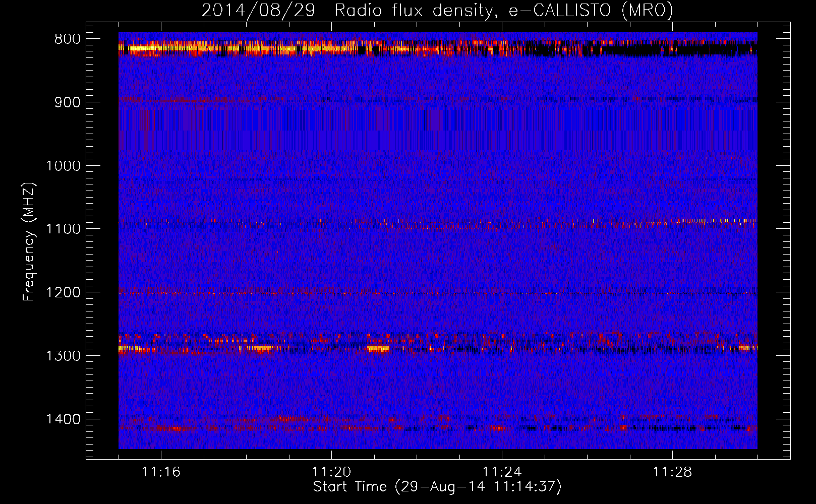Click the 'Start Time (29-Aug-14 11:14:37)' label

(x=437, y=487)
